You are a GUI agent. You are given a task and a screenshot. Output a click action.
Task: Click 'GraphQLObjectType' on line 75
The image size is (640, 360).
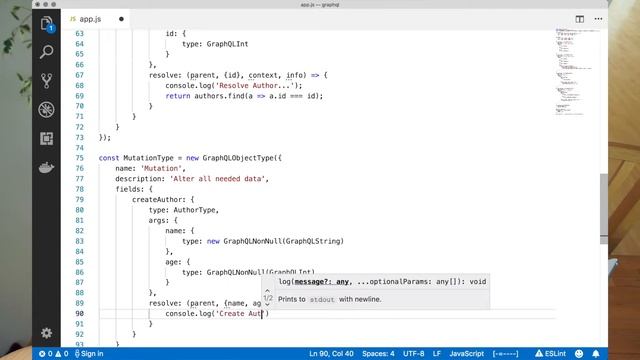(238, 158)
